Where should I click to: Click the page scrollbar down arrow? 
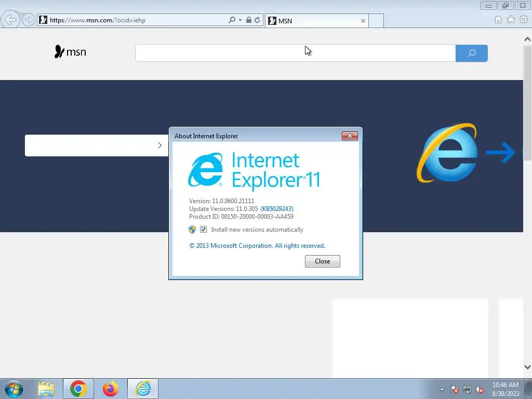point(527,367)
